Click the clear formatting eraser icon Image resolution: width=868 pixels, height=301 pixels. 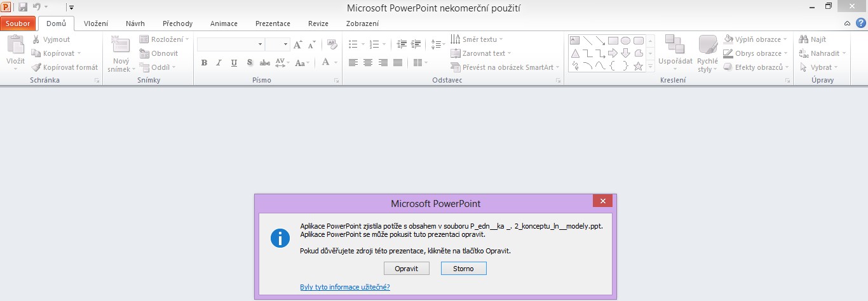[x=332, y=44]
